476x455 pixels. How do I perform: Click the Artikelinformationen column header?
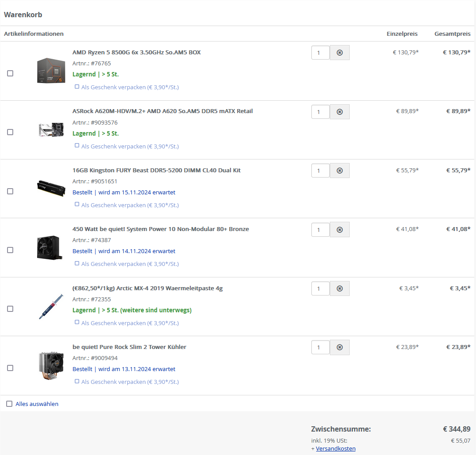34,34
